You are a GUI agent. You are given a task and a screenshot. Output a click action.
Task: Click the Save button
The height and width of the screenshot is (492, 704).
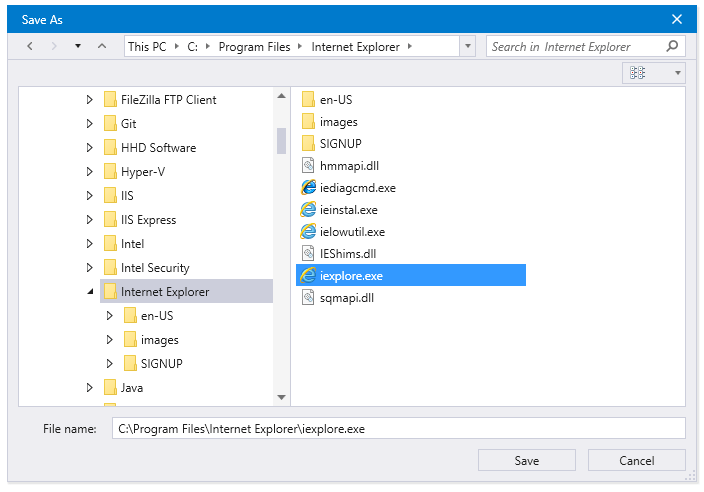pyautogui.click(x=527, y=460)
